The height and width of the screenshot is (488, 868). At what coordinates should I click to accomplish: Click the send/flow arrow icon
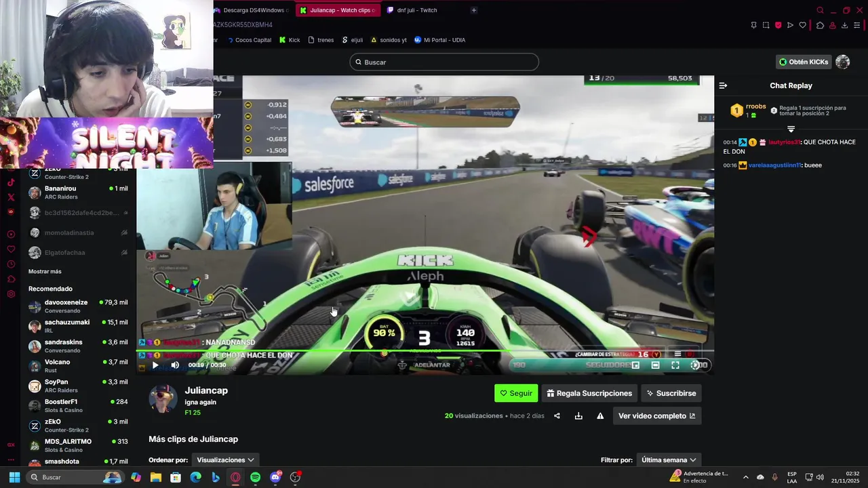click(x=790, y=25)
